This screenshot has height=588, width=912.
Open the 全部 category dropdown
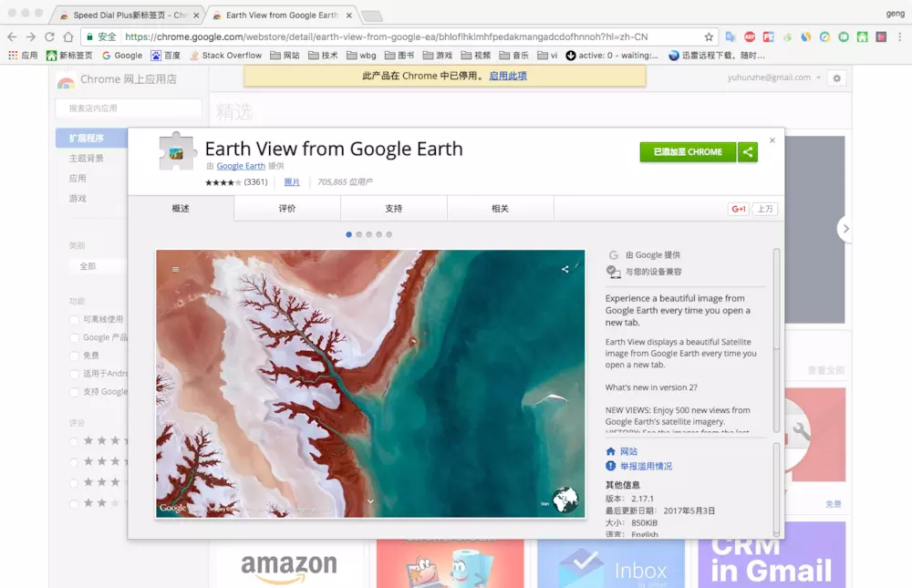[x=98, y=266]
